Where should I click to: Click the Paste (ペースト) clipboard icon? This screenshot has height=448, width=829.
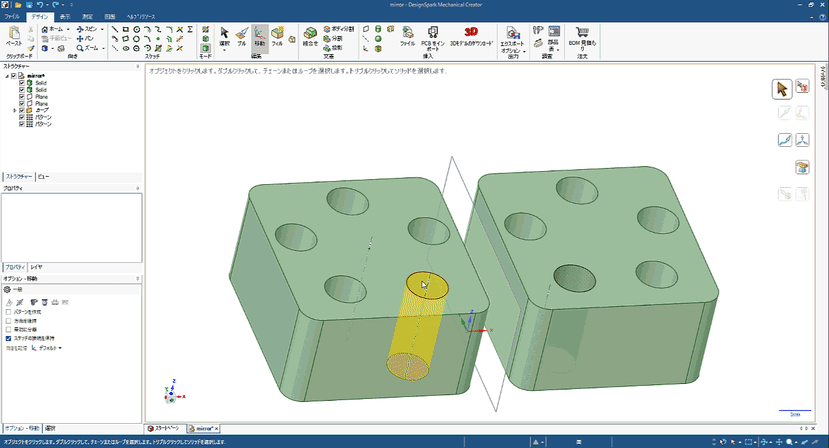tap(14, 36)
